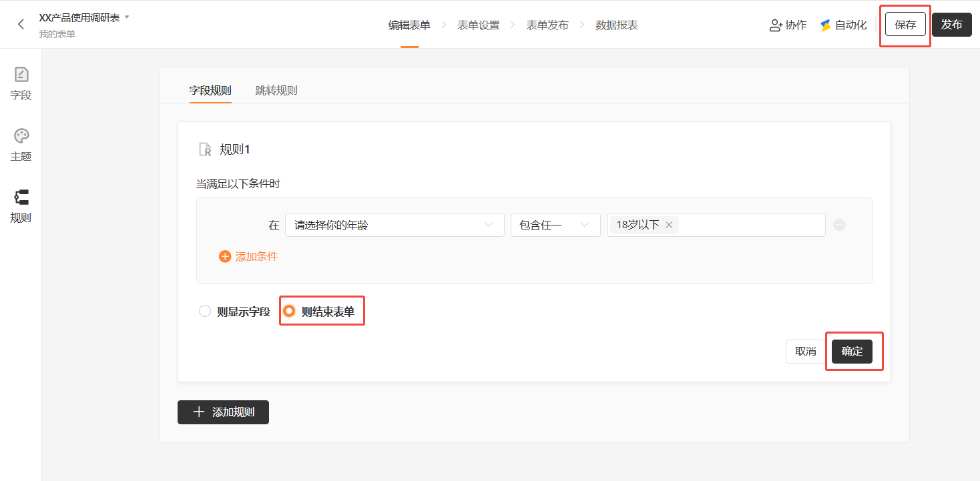The height and width of the screenshot is (481, 980).
Task: Click the 保存 button
Action: 905,25
